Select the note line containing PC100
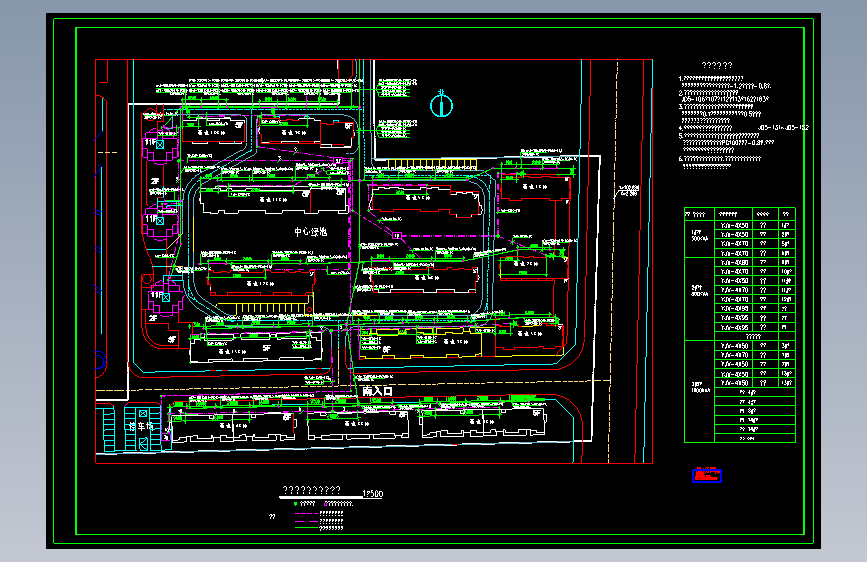The image size is (867, 562). tap(728, 142)
